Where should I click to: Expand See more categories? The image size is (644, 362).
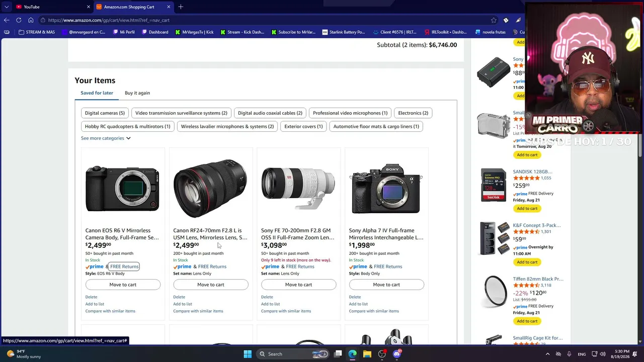[106, 138]
